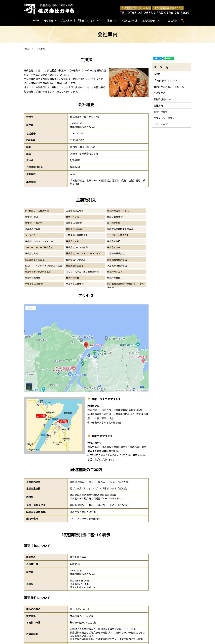Click 兵庫県立円山川公苑 green marker
This screenshot has width=215, height=644.
pos(83,364)
